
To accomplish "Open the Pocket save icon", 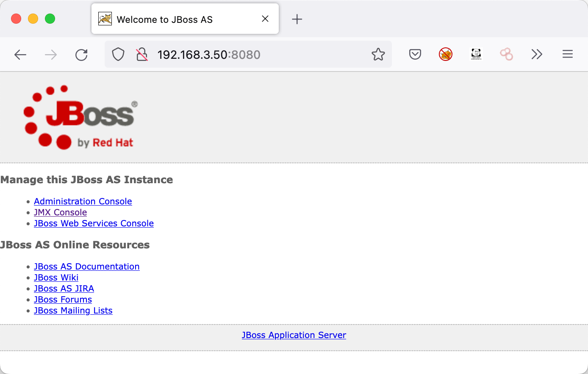I will [x=415, y=55].
